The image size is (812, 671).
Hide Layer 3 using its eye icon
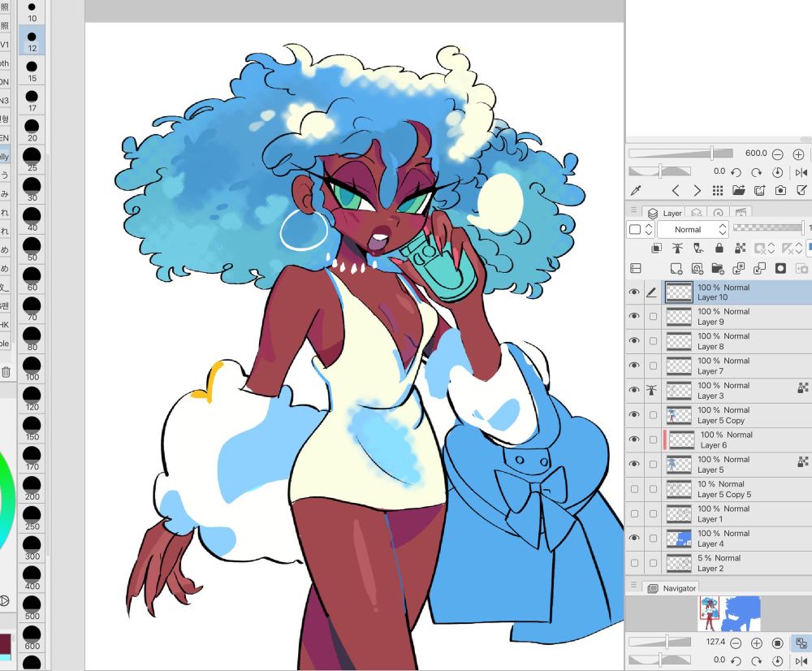634,390
